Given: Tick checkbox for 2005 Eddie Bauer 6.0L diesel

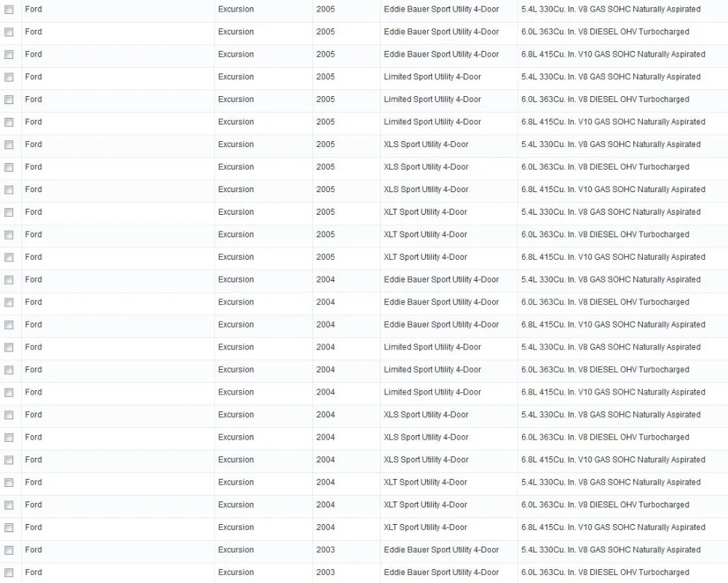Looking at the screenshot, I should (9, 32).
